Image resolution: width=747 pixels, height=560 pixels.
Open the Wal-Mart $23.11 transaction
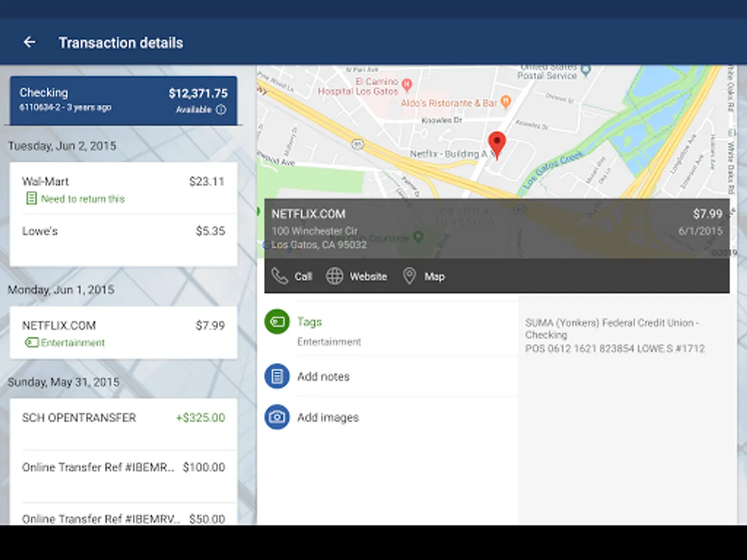[123, 189]
